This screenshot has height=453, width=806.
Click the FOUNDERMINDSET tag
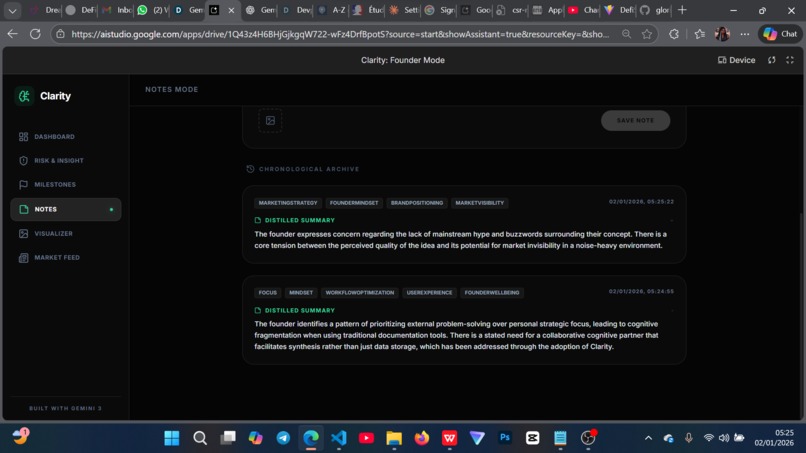click(x=354, y=203)
